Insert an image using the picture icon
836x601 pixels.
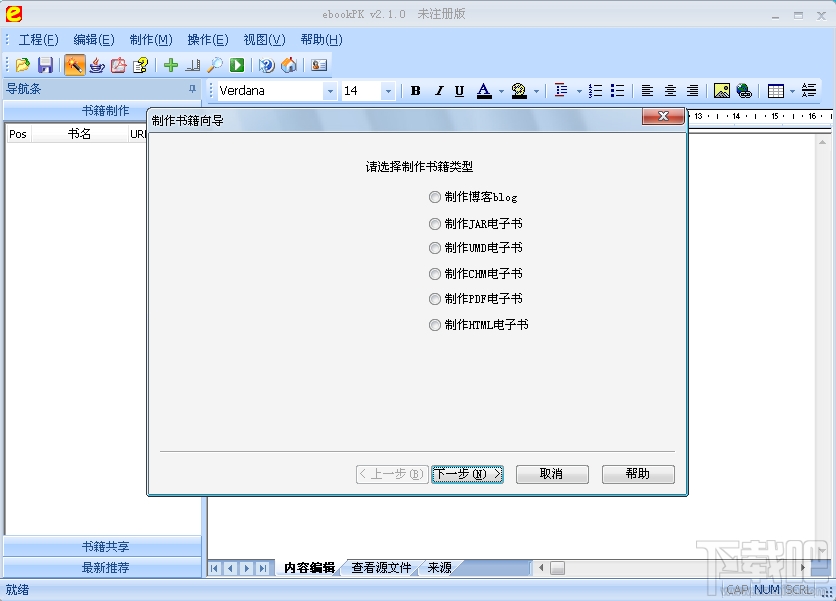coord(722,90)
